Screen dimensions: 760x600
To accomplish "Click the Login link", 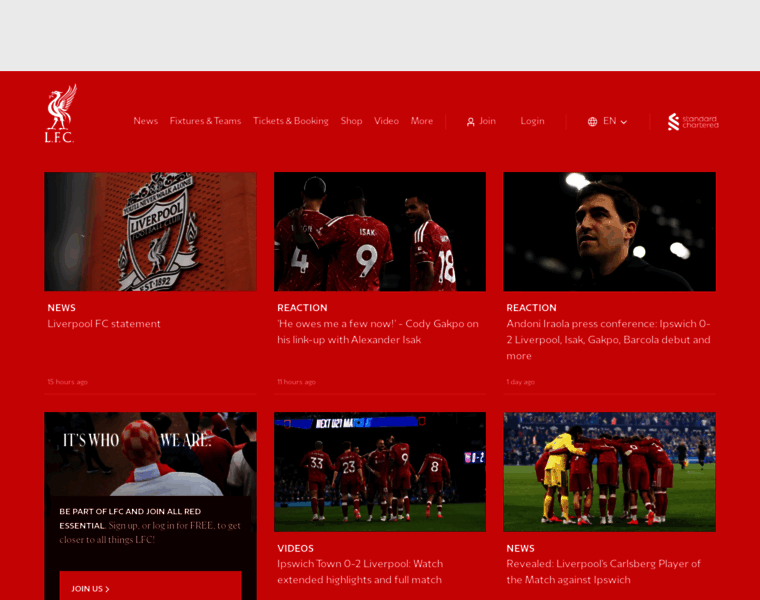I will [532, 121].
